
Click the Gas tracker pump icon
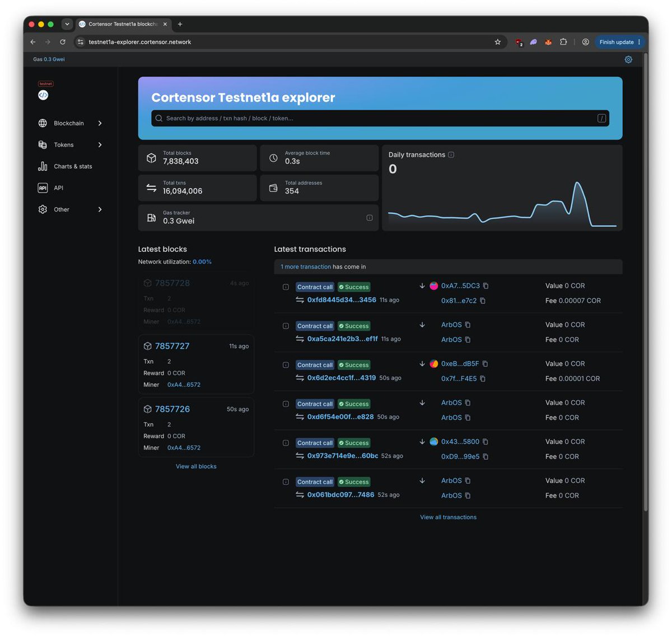click(x=151, y=218)
